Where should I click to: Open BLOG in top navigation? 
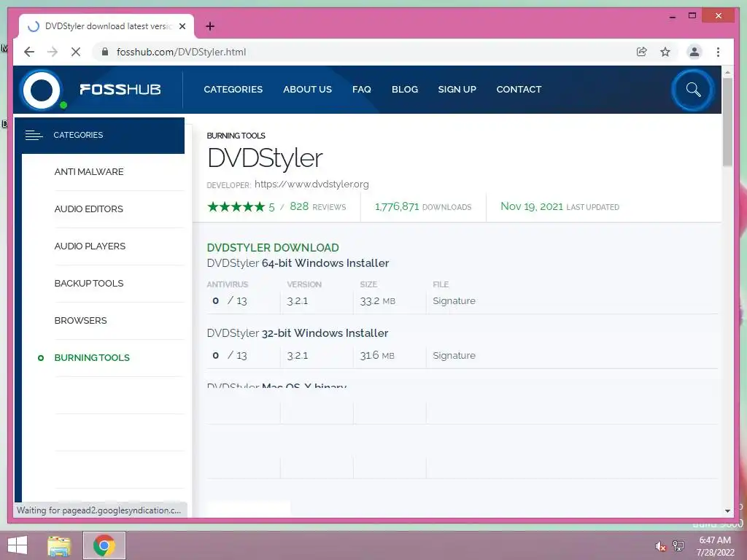pos(404,90)
